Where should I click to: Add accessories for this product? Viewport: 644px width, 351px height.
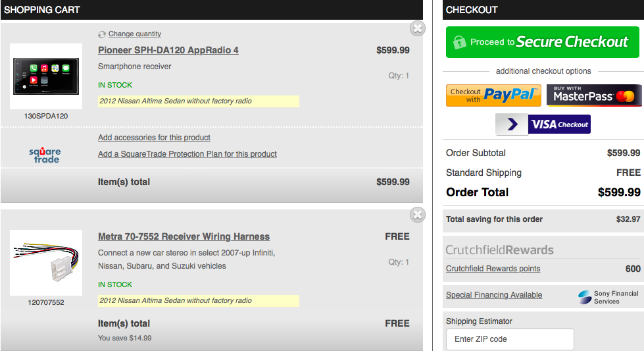pyautogui.click(x=154, y=138)
